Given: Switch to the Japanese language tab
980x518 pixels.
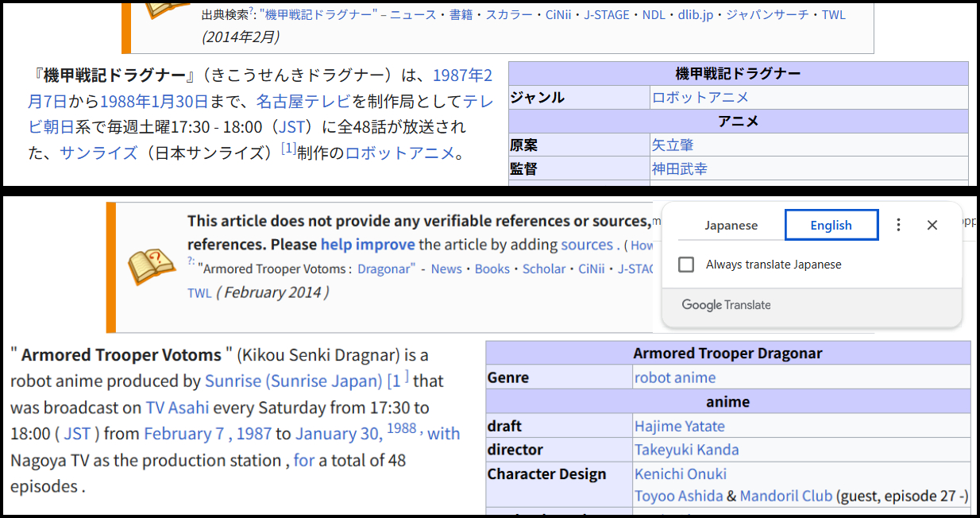Looking at the screenshot, I should point(731,226).
